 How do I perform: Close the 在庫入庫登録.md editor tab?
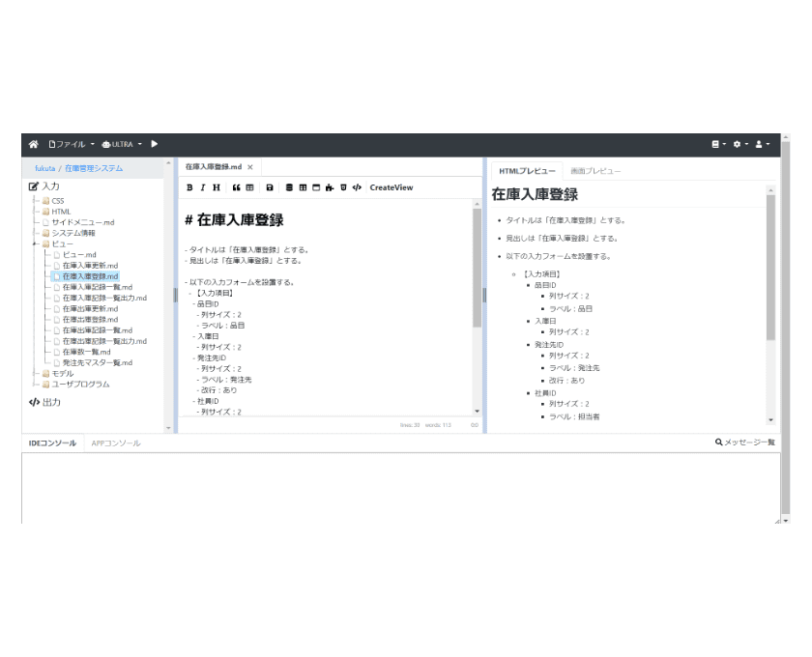point(250,167)
